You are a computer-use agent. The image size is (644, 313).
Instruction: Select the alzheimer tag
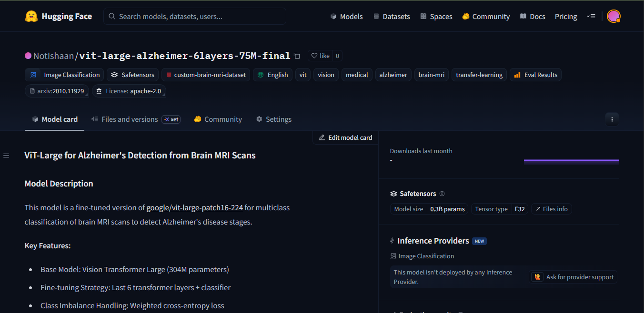tap(393, 75)
